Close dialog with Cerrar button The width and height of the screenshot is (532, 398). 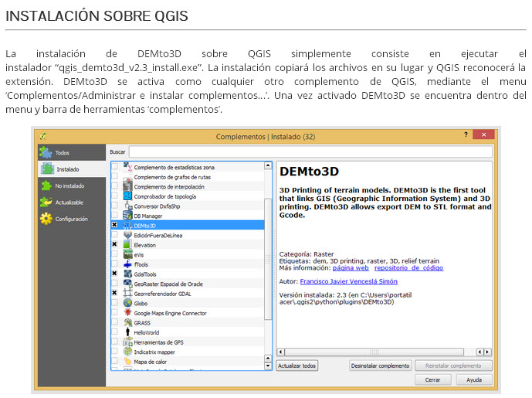(433, 379)
